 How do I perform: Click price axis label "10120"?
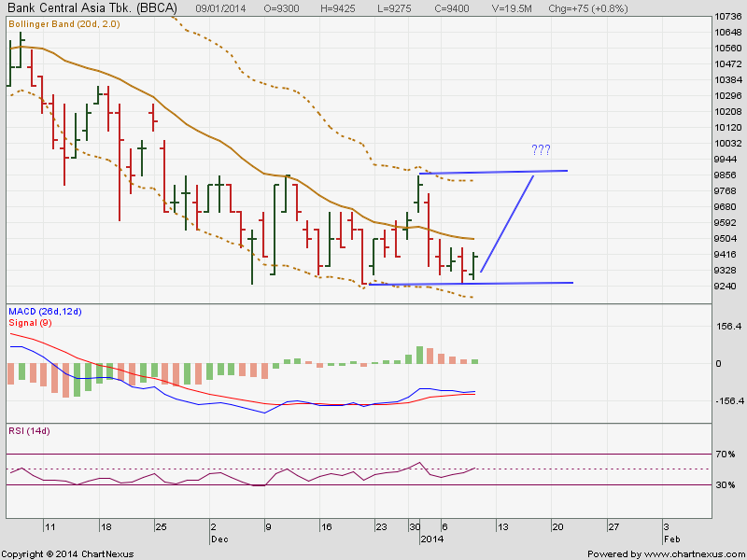[x=728, y=127]
